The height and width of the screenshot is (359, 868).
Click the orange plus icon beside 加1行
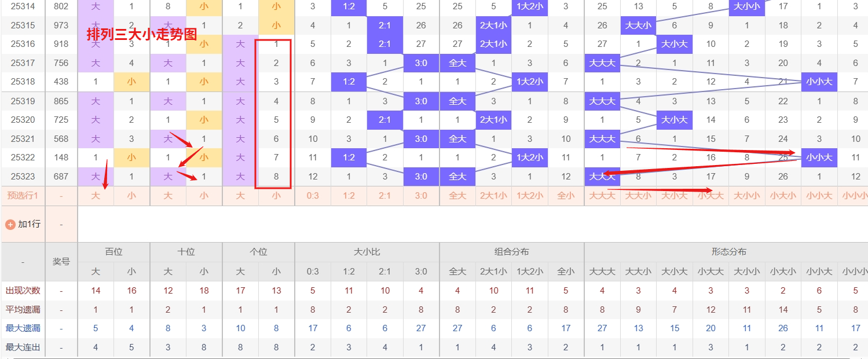pos(10,224)
